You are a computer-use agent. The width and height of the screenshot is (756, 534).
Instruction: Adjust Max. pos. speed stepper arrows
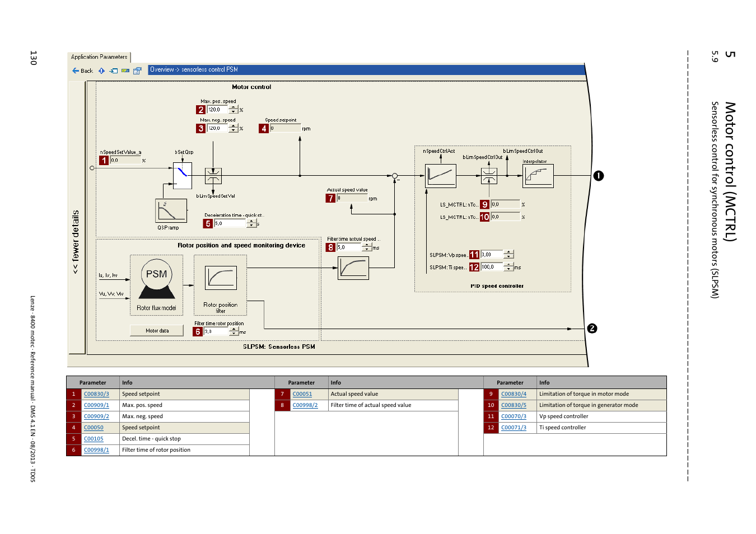tap(234, 110)
